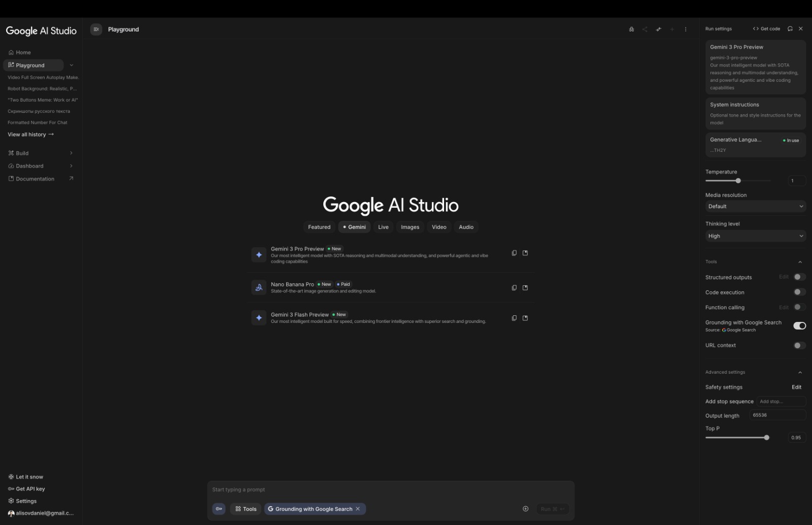Click the incognito temporary chat icon

point(631,29)
